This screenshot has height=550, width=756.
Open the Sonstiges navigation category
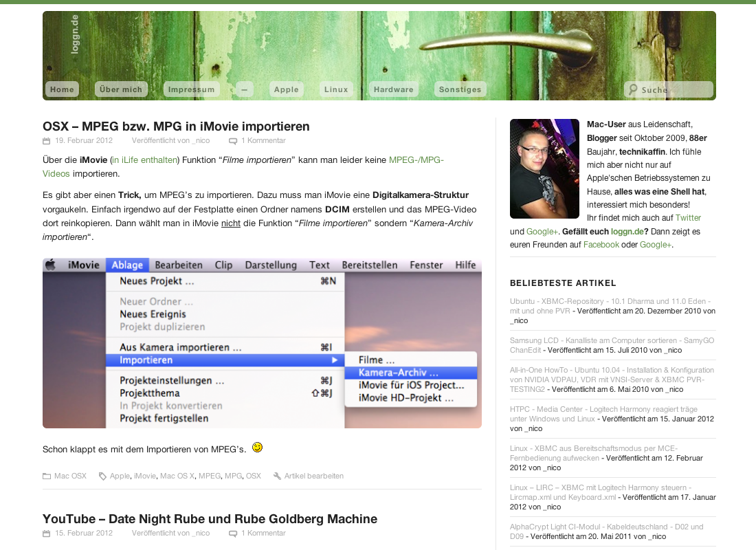tap(460, 89)
